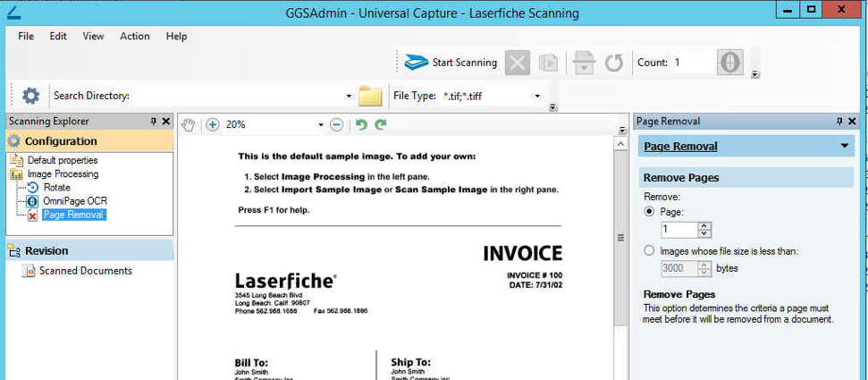Screen dimensions: 868x380
Task: Open the Search Directory dropdown
Action: tap(349, 97)
